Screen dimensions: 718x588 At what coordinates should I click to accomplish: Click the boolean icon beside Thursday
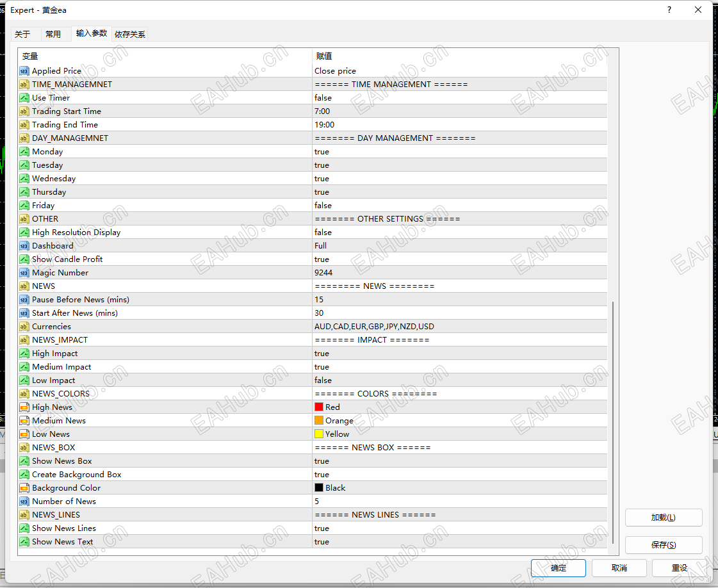point(24,192)
